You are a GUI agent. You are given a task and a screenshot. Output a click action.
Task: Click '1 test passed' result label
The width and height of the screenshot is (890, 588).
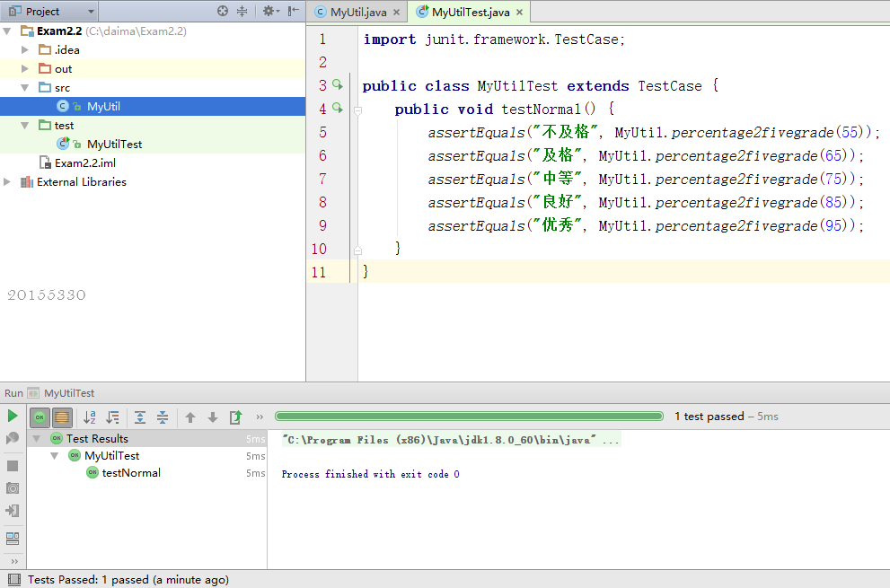[x=709, y=416]
